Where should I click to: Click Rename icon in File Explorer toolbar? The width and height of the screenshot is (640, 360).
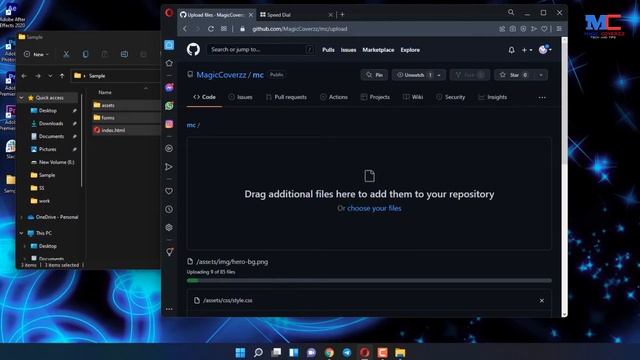tap(124, 54)
